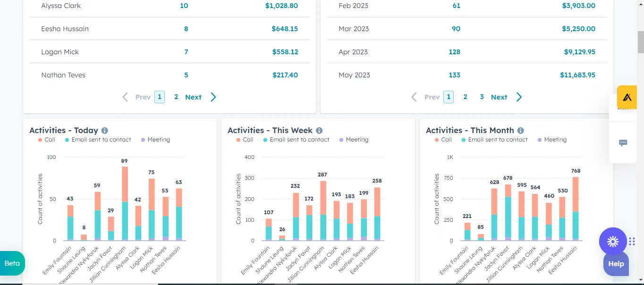Click left chevron in monthly table pagination
Viewport: 644px width, 285px height.
(414, 97)
